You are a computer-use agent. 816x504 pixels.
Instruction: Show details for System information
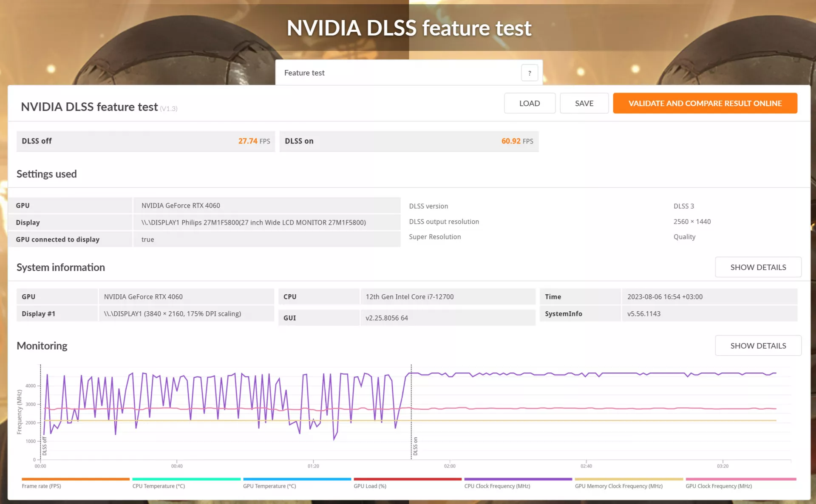click(x=758, y=267)
